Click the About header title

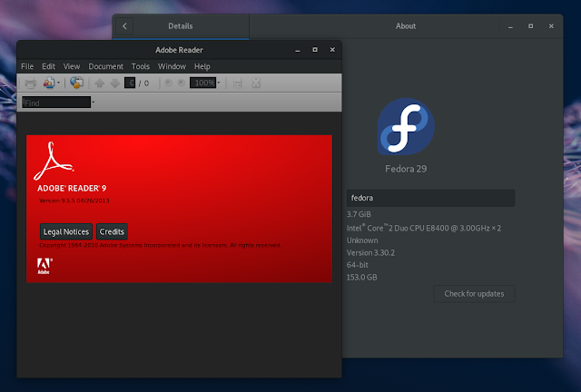click(406, 26)
